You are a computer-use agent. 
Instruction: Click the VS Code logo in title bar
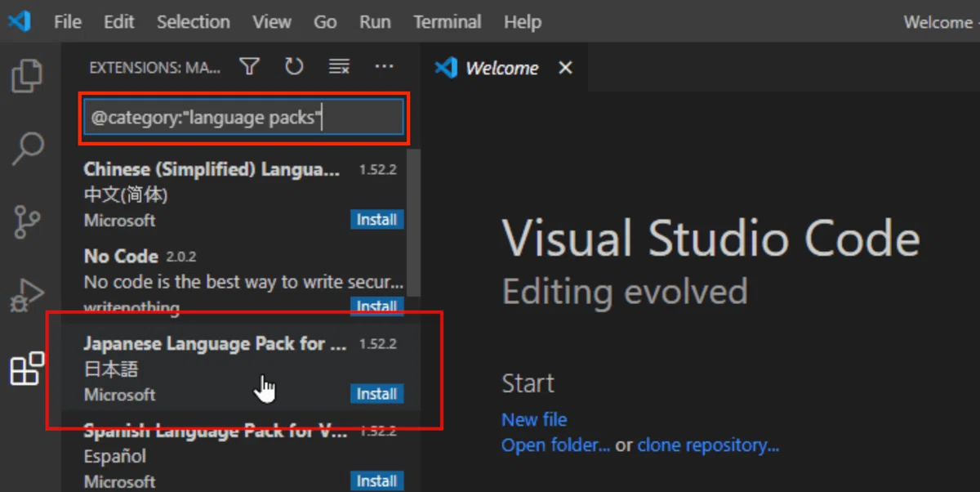pos(20,20)
